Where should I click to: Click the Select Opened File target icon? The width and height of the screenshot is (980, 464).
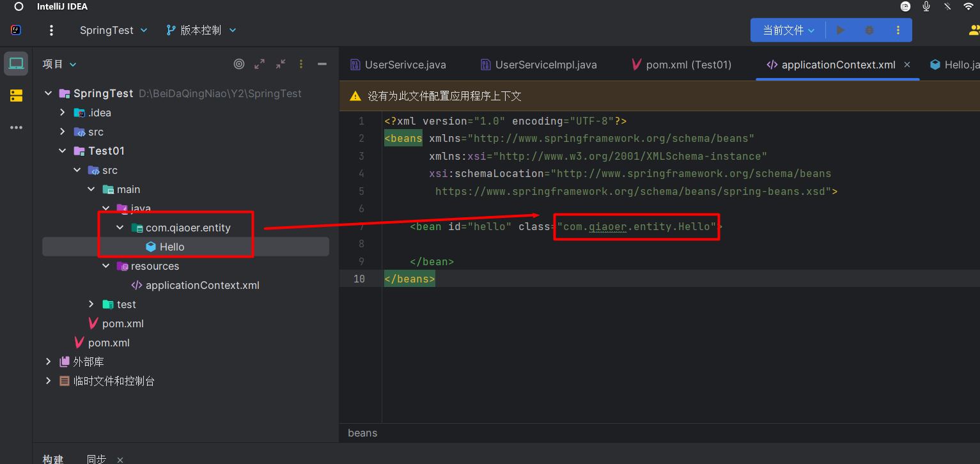239,64
